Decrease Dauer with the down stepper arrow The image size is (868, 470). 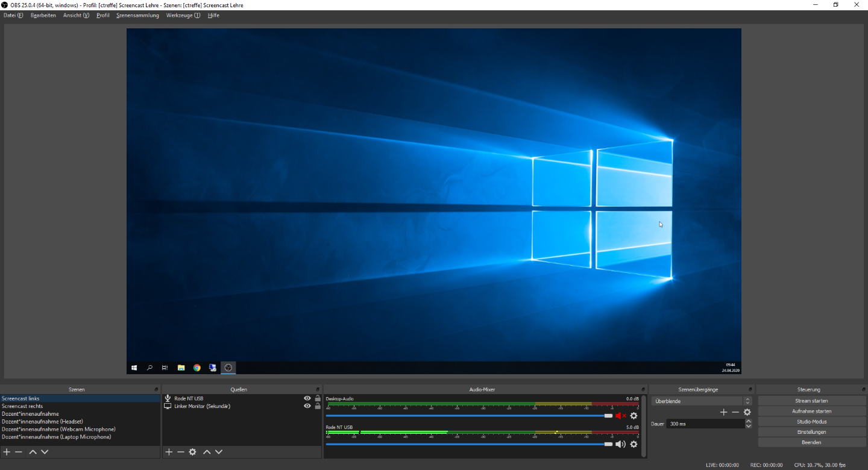coord(749,426)
